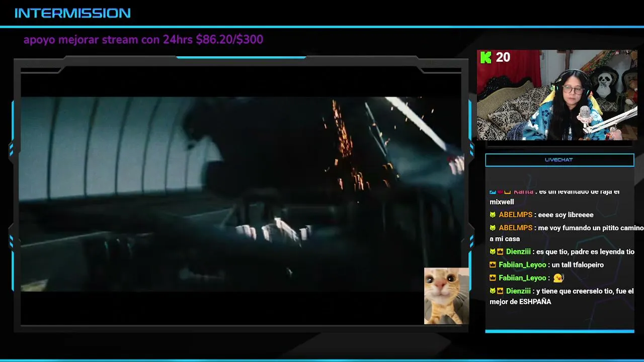
Task: Click the crown badge on Dienziii's "es que tio" message
Action: point(500,252)
